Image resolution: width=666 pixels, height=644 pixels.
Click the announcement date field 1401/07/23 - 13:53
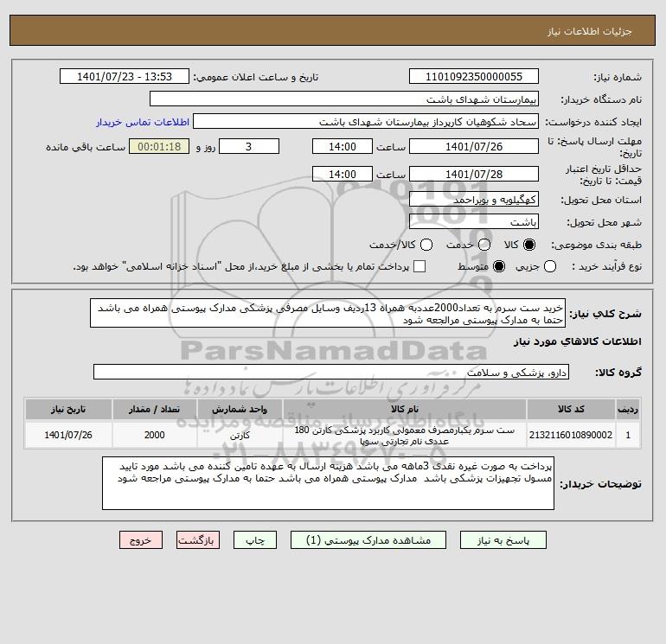click(x=125, y=76)
